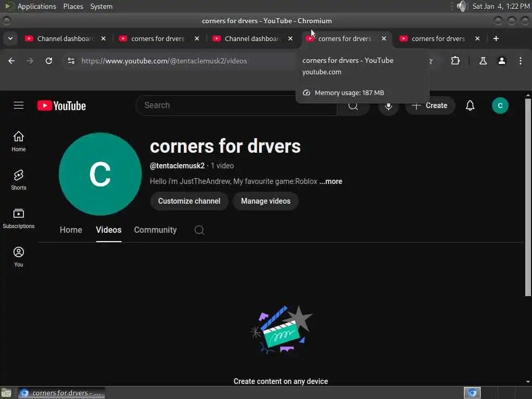
Task: Open the channel Home tab
Action: click(x=71, y=230)
